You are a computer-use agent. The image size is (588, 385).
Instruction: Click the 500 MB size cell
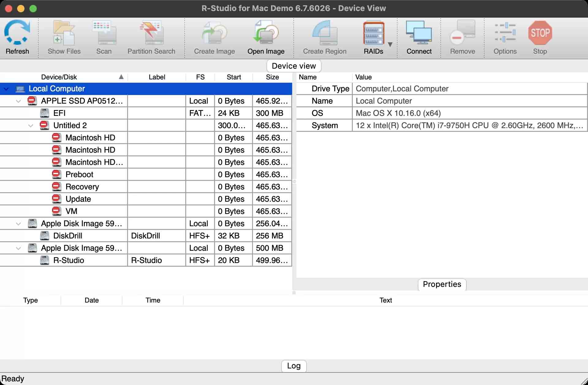point(272,248)
